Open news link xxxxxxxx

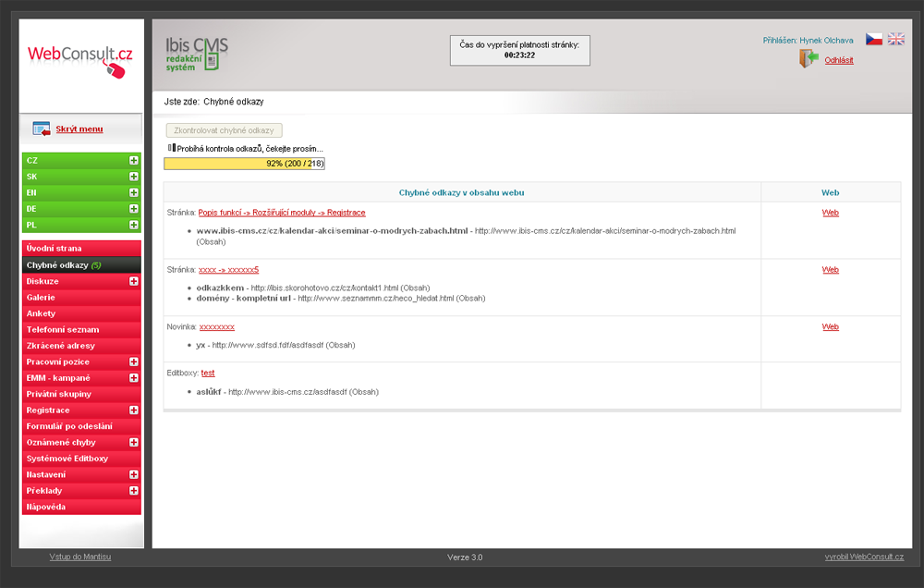(x=217, y=326)
